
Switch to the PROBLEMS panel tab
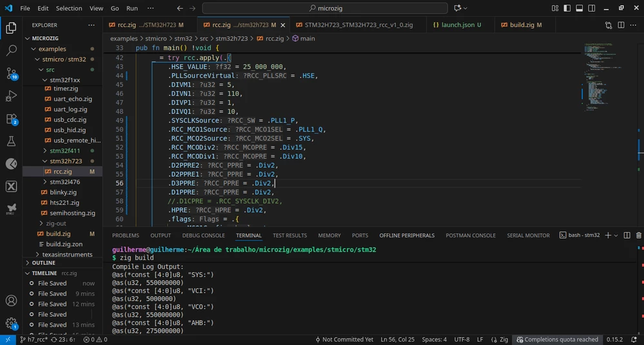126,235
